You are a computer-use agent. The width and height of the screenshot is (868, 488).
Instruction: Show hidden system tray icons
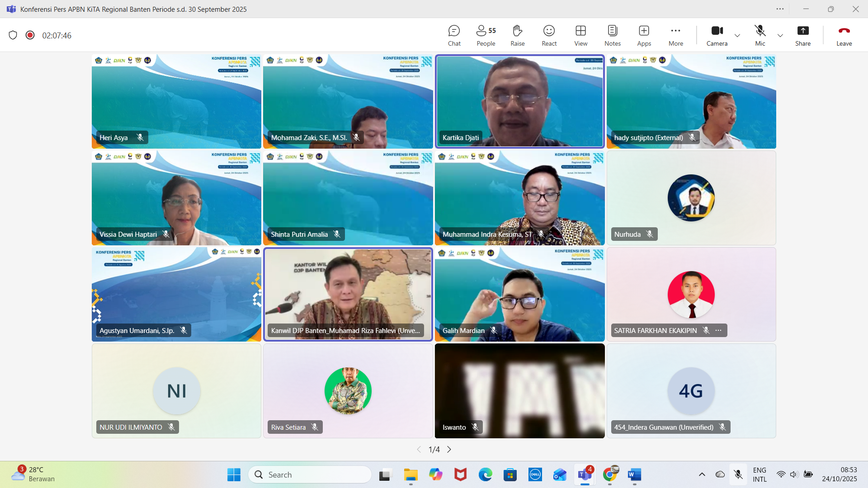702,474
